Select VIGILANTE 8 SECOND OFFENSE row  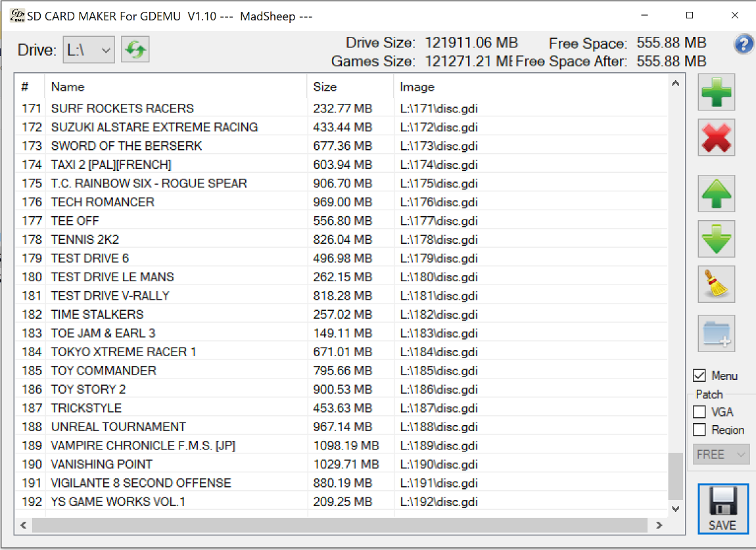[x=341, y=483]
